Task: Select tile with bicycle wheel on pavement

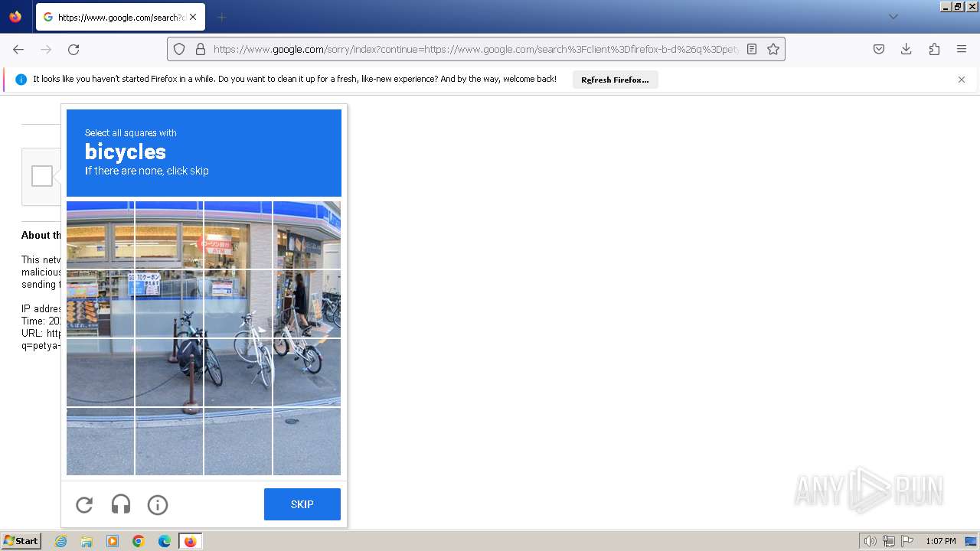Action: pyautogui.click(x=307, y=373)
